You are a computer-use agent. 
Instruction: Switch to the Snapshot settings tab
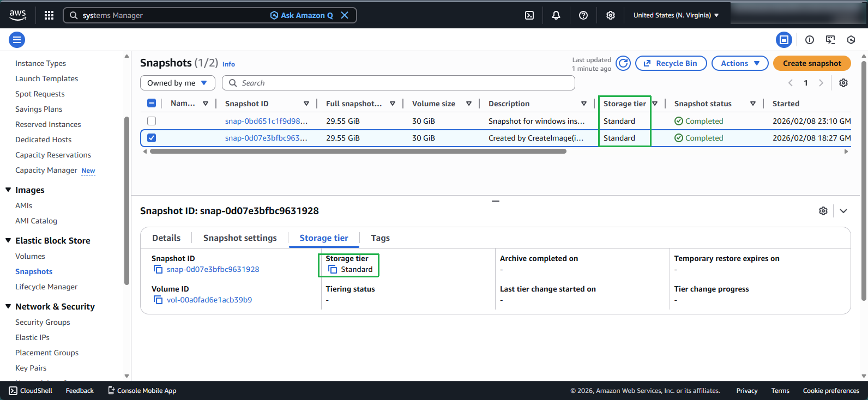(x=240, y=238)
